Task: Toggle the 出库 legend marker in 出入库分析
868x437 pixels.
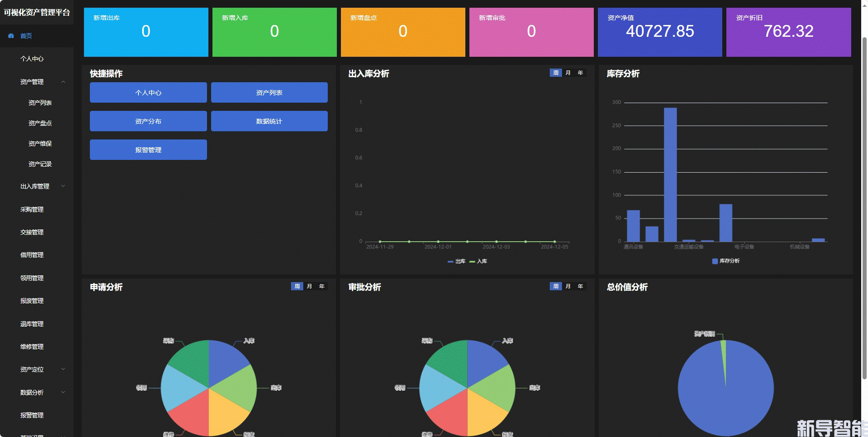Action: 450,262
